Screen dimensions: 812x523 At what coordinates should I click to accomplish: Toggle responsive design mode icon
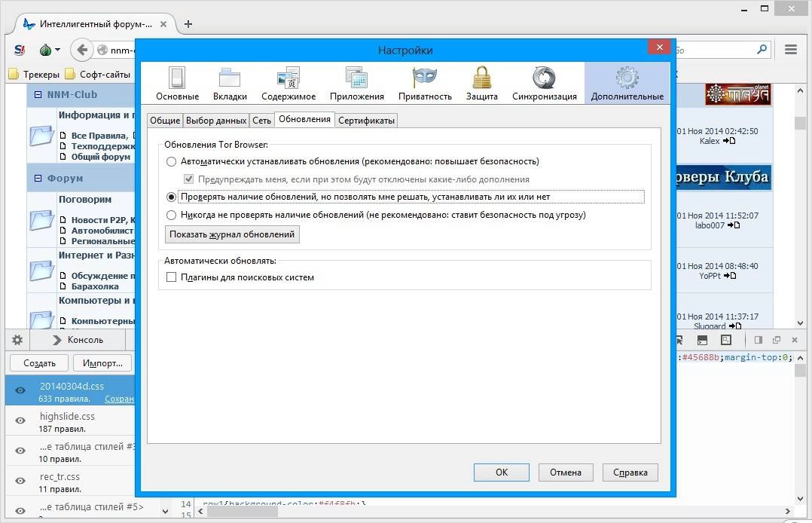click(726, 340)
